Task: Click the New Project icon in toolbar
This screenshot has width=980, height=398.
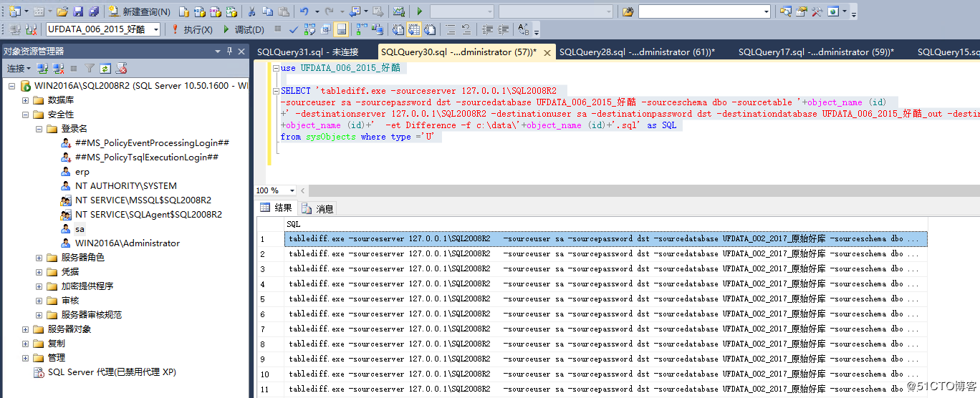Action: (x=16, y=11)
